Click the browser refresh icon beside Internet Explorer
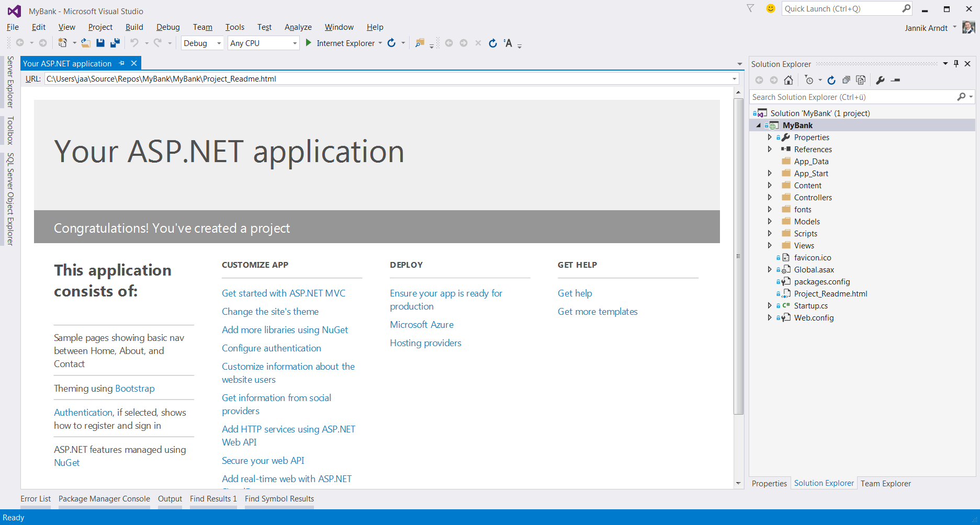The height and width of the screenshot is (525, 980). click(391, 43)
